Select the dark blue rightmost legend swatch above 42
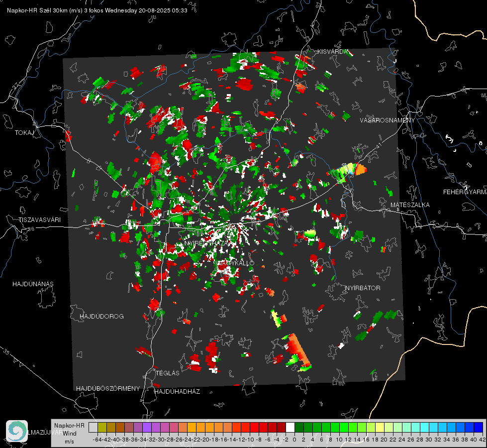The width and height of the screenshot is (487, 448). point(479,427)
